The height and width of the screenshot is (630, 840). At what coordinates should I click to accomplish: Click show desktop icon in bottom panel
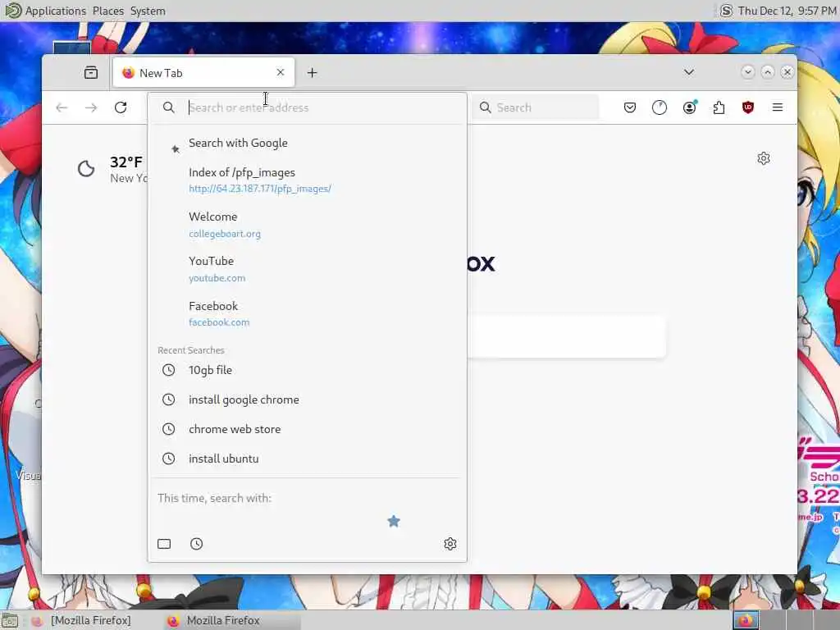coord(10,621)
